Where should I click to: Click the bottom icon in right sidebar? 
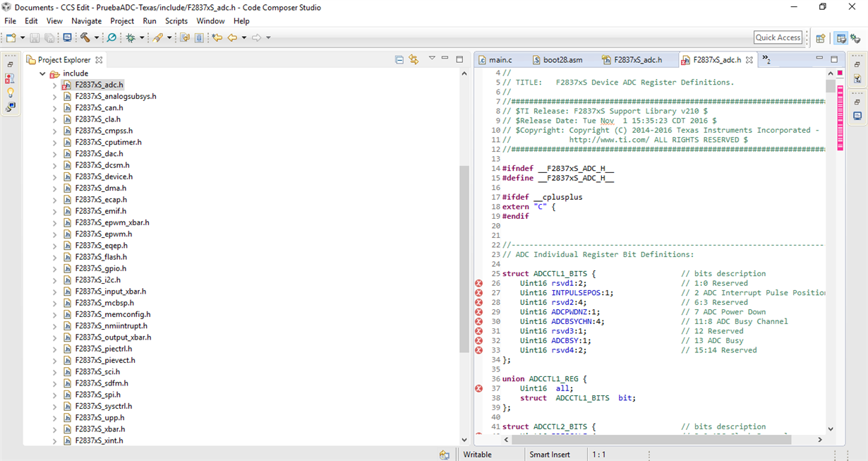click(857, 116)
